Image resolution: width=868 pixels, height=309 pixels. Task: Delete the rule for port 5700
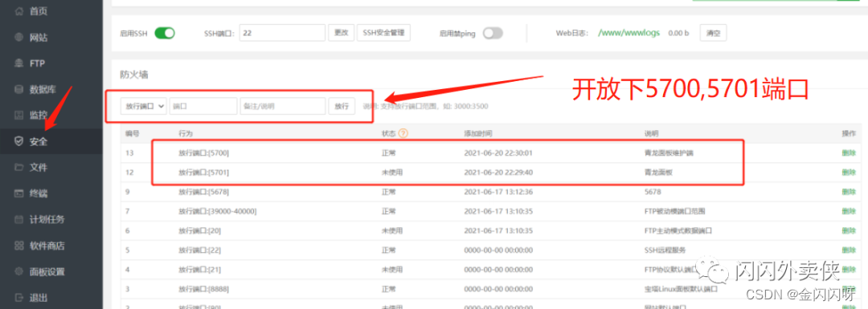tap(849, 152)
